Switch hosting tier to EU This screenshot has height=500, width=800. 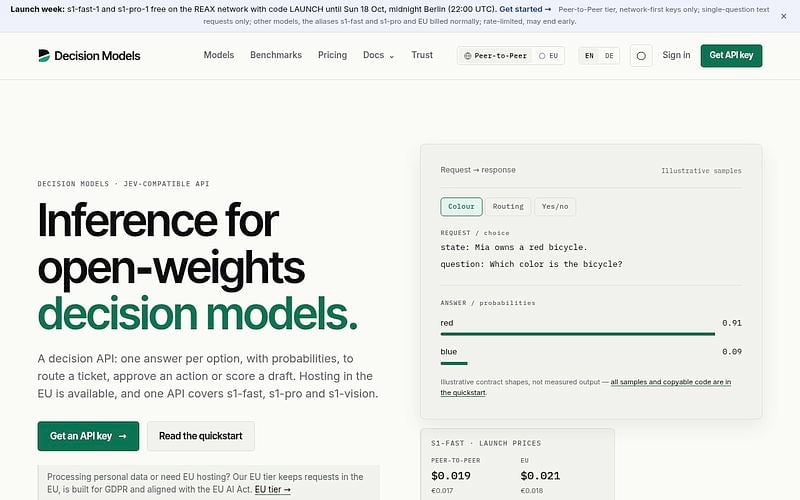coord(548,56)
